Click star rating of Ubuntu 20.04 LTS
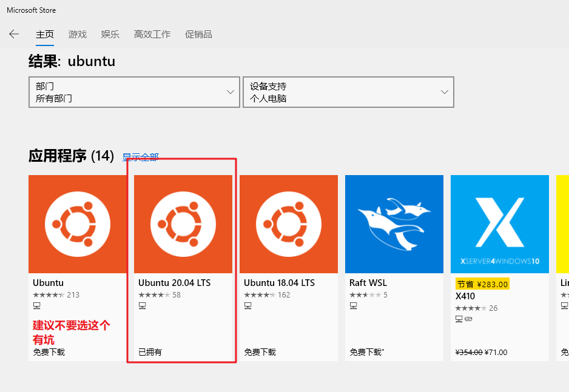The height and width of the screenshot is (392, 569). click(x=154, y=295)
